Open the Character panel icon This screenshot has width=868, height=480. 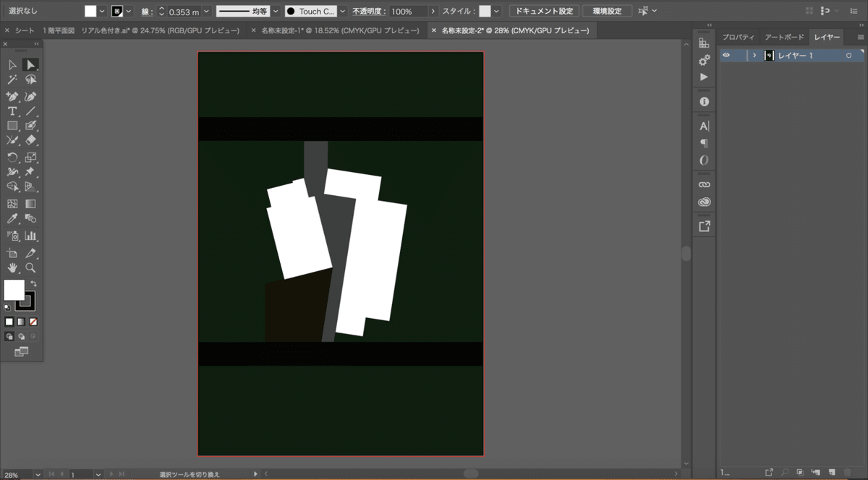[x=704, y=126]
